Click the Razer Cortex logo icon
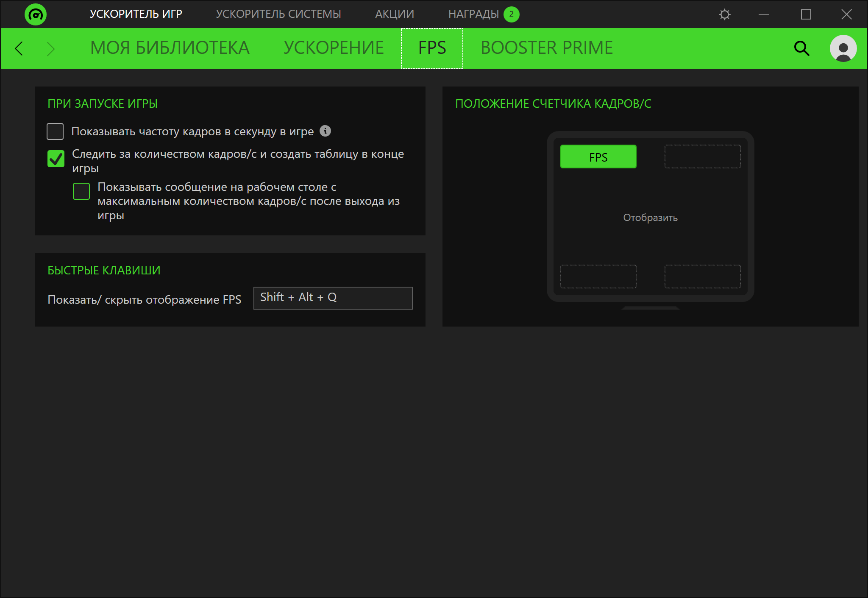This screenshot has height=598, width=868. tap(35, 14)
